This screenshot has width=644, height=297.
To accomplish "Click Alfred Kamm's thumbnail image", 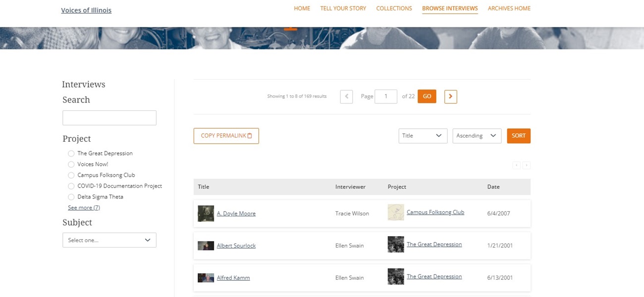I will tap(206, 278).
